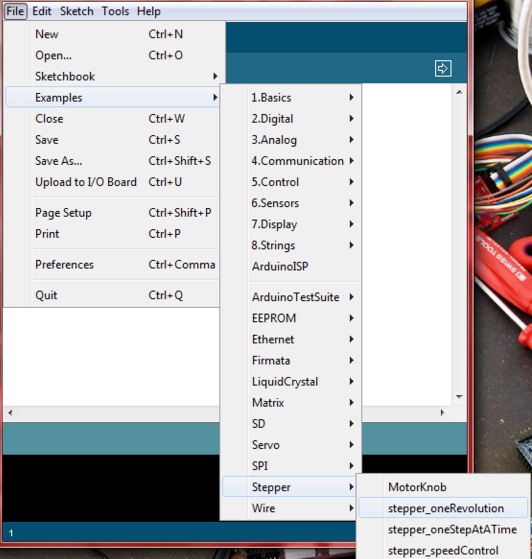Expand the 3.Analog examples submenu

(291, 139)
